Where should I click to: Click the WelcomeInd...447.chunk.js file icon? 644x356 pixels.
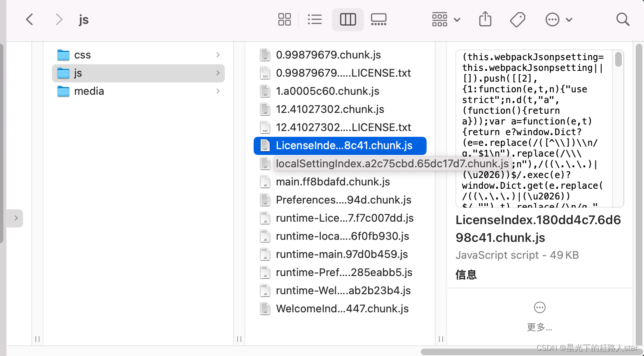tap(265, 309)
